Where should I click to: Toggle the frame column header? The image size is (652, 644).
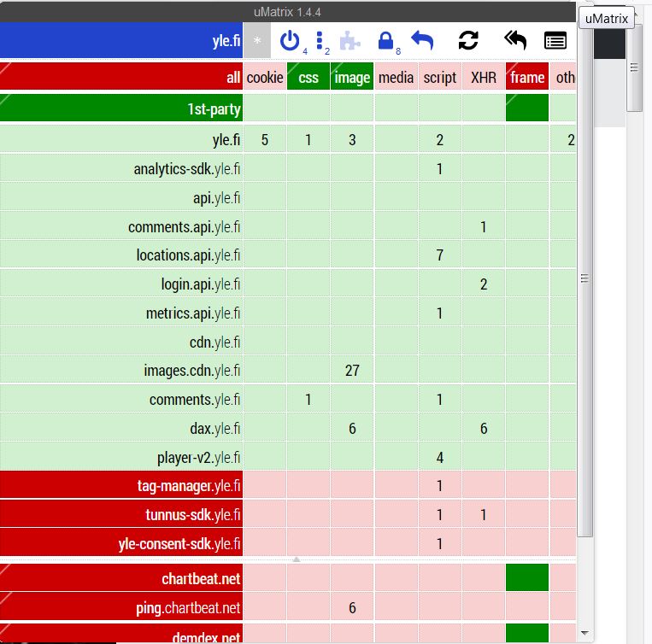point(527,77)
